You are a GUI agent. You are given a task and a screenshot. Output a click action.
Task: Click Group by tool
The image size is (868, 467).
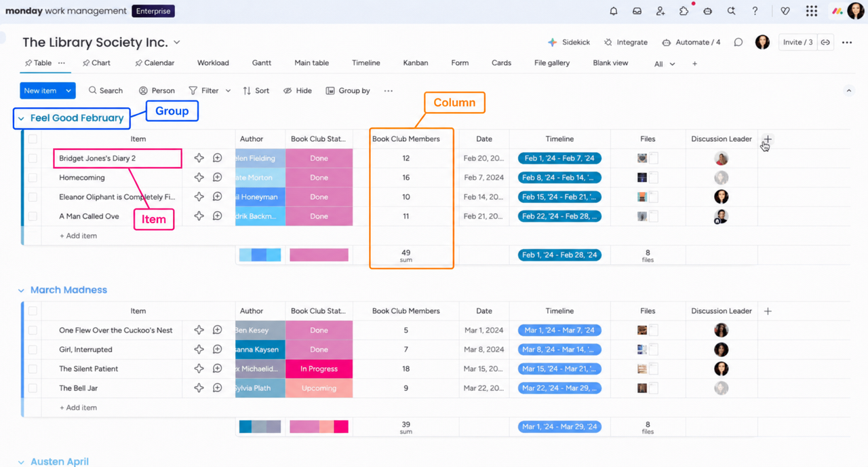click(348, 90)
